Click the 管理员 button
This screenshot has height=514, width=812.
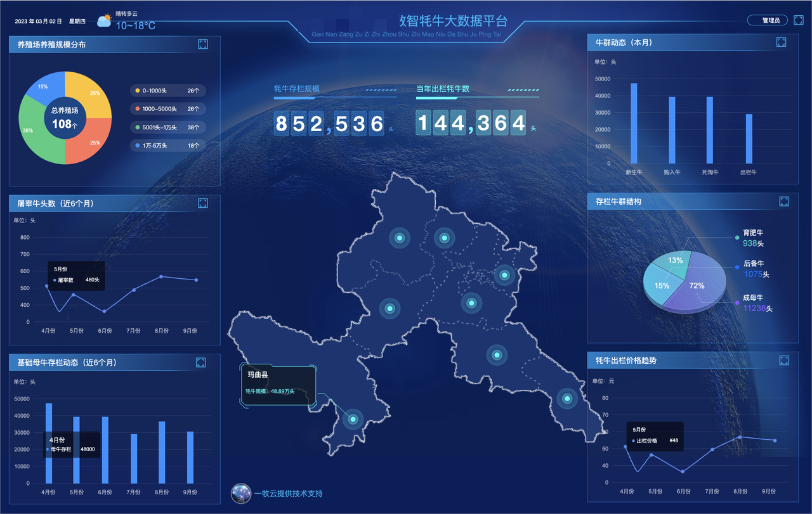point(769,20)
